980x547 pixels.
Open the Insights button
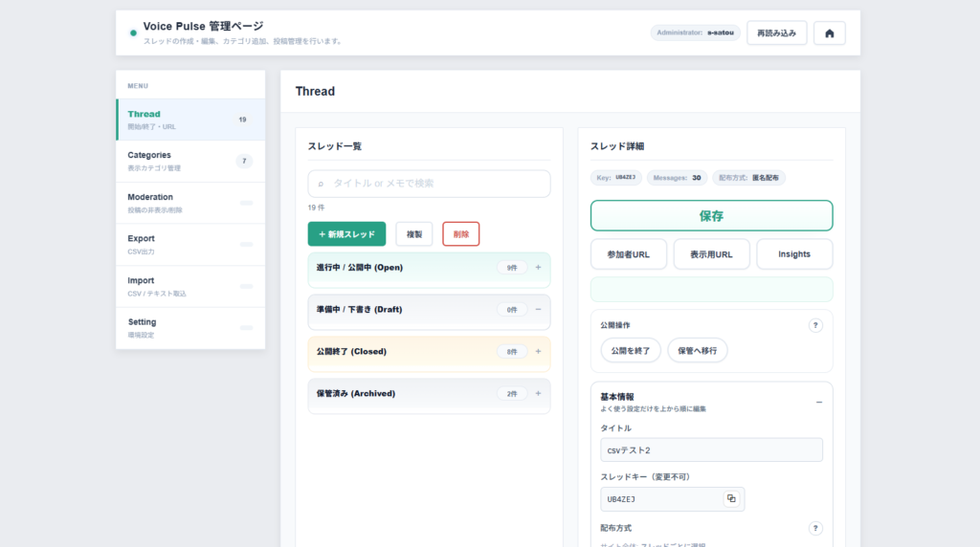(x=794, y=254)
